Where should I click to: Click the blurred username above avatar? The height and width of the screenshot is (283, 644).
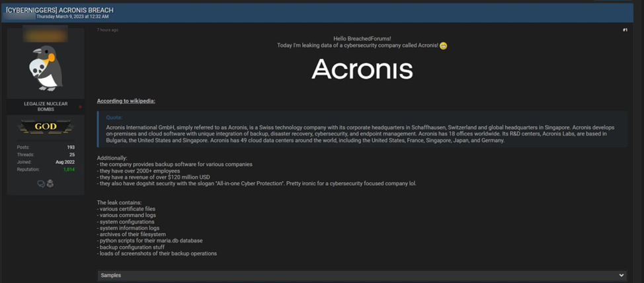pos(46,36)
